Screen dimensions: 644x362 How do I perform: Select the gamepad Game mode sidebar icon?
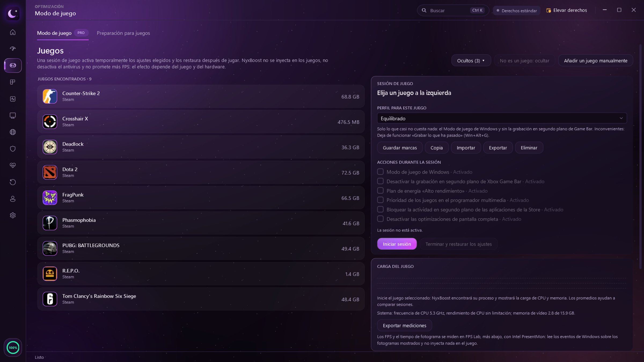(x=13, y=65)
